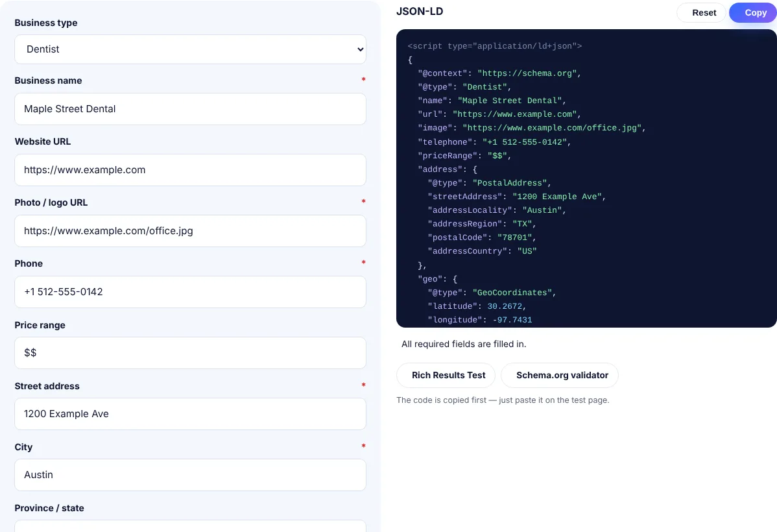This screenshot has width=777, height=532.
Task: Select the Price range input
Action: 190,353
